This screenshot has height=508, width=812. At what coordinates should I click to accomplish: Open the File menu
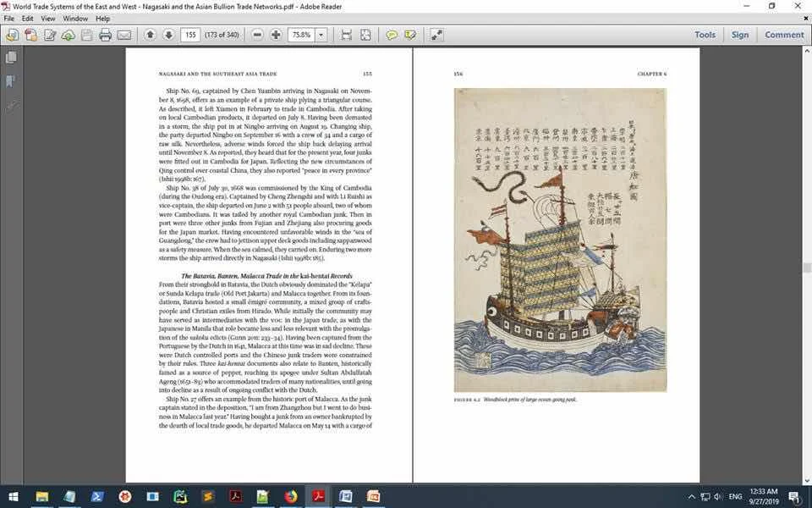[9, 18]
